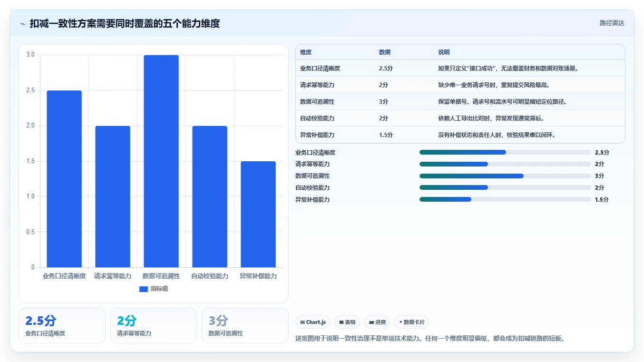The height and width of the screenshot is (362, 644).
Task: Click the 1.5分 value beside the progress bar
Action: pyautogui.click(x=602, y=200)
